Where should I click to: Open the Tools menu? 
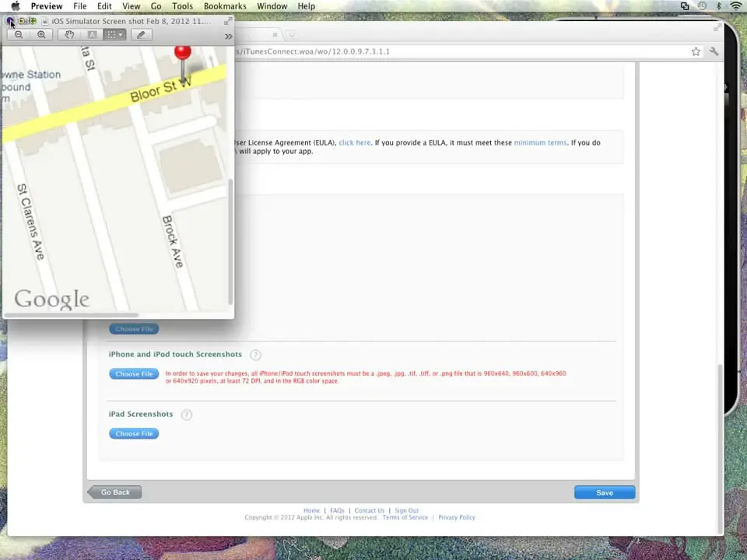pos(182,6)
